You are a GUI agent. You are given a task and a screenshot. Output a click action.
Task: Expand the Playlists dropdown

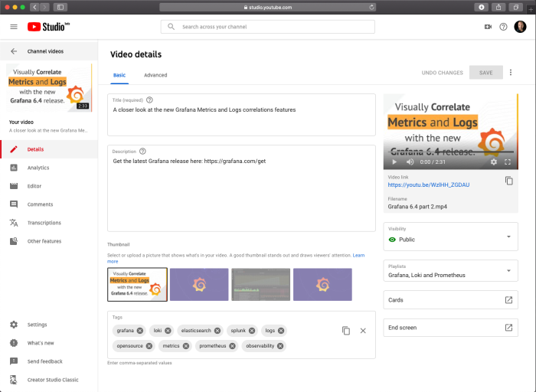coord(450,271)
